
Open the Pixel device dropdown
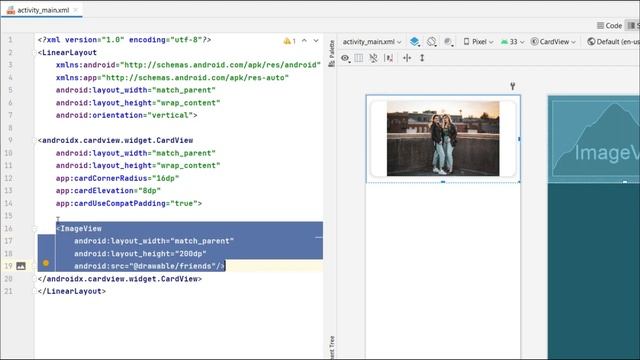(x=478, y=42)
